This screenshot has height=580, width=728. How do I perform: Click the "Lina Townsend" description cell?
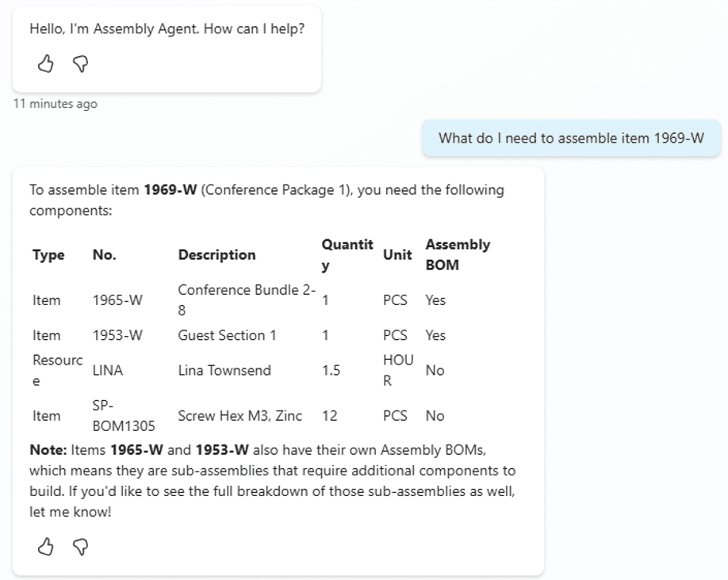[x=224, y=370]
